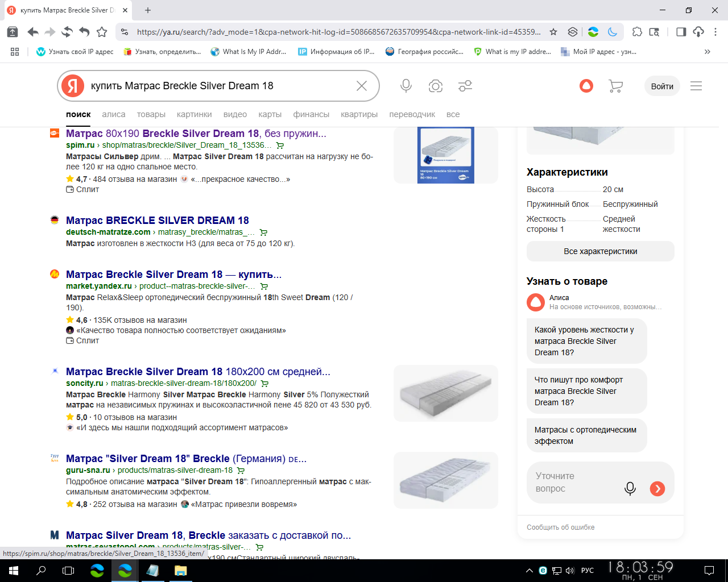This screenshot has width=728, height=582.
Task: Click the soncity.ru mattress thumbnail image
Action: click(446, 393)
